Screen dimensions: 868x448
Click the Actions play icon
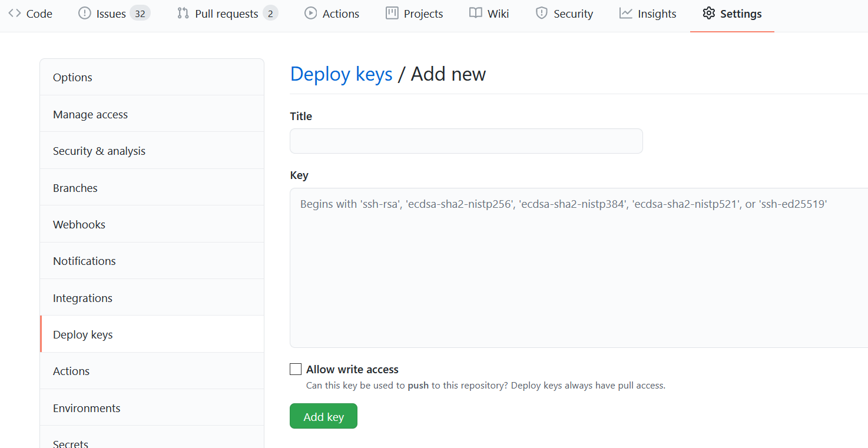pyautogui.click(x=310, y=13)
